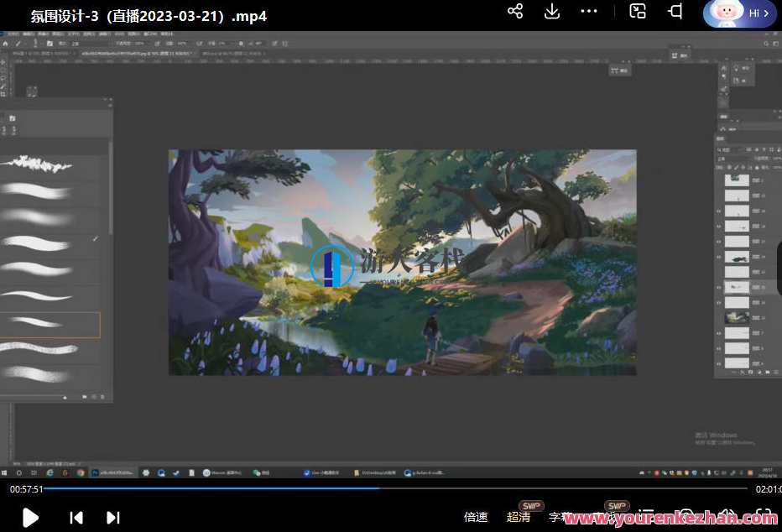The image size is (782, 532).
Task: Open the three-dot more options menu
Action: click(589, 12)
